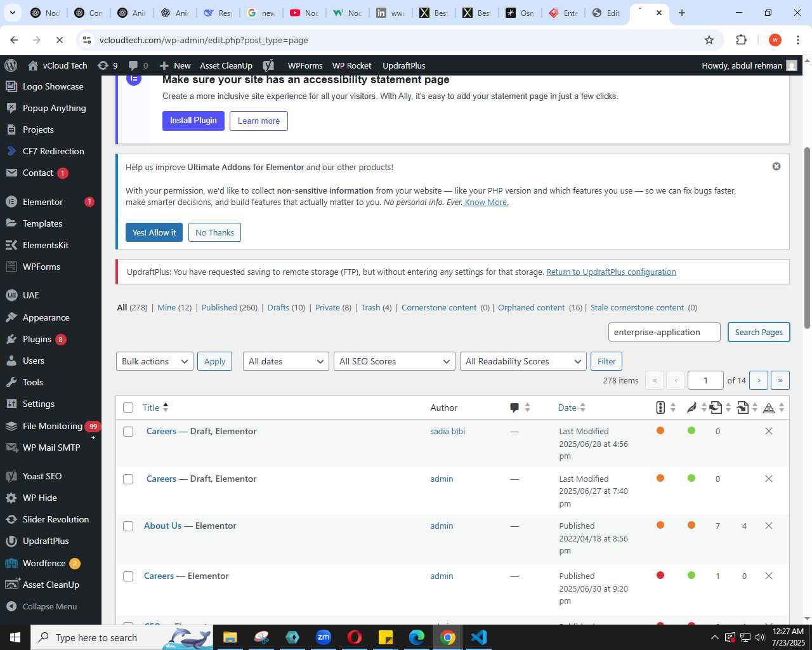The height and width of the screenshot is (650, 812).
Task: Click the browser address bar URL
Action: (x=204, y=40)
